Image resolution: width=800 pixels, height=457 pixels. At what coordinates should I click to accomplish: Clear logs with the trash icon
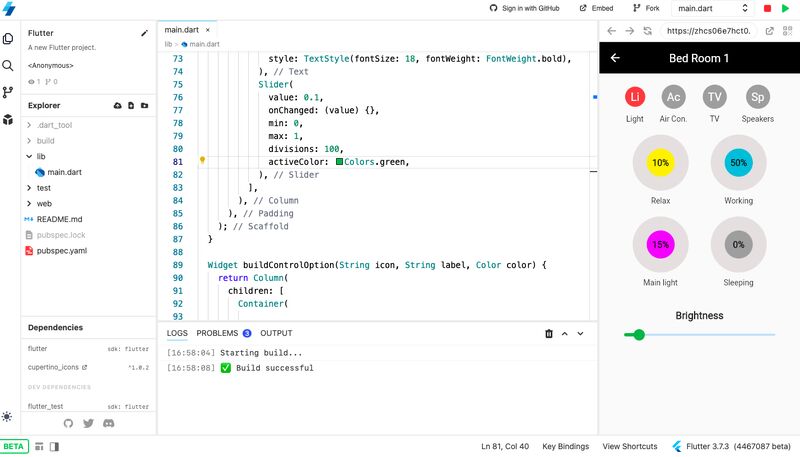click(x=548, y=333)
